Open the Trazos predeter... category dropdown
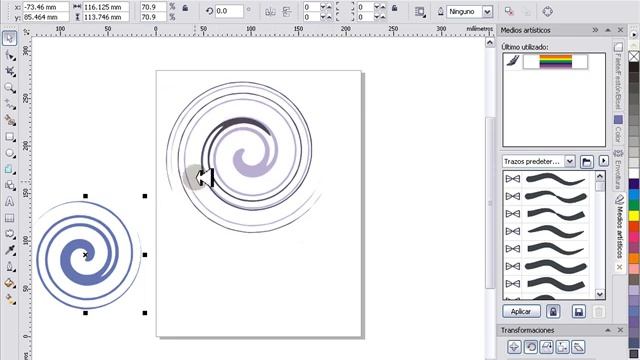 [x=570, y=162]
